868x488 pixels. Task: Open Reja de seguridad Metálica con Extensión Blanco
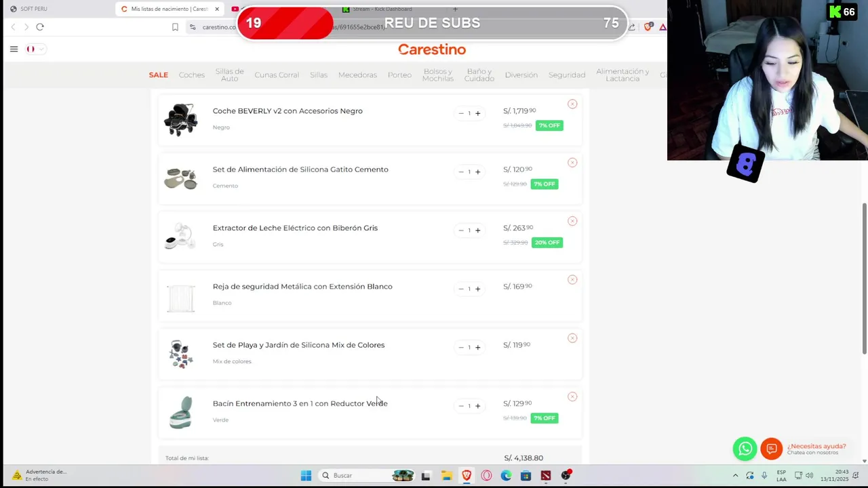[x=302, y=287]
